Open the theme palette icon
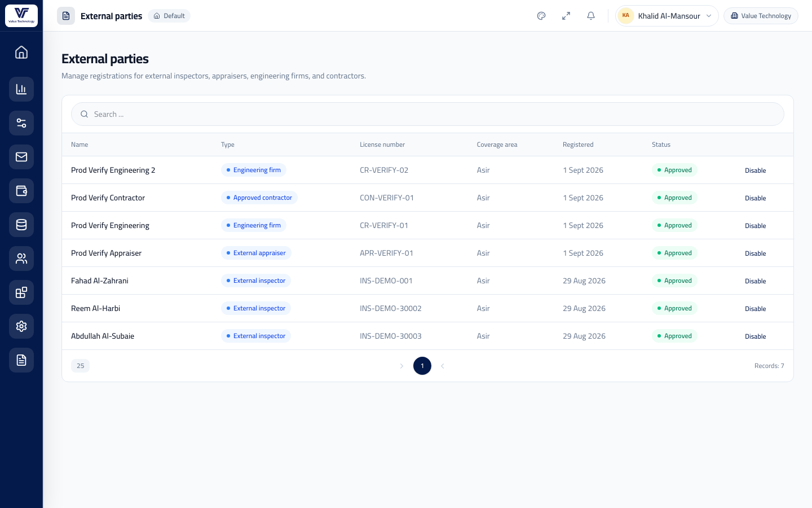The height and width of the screenshot is (508, 812). click(x=541, y=16)
